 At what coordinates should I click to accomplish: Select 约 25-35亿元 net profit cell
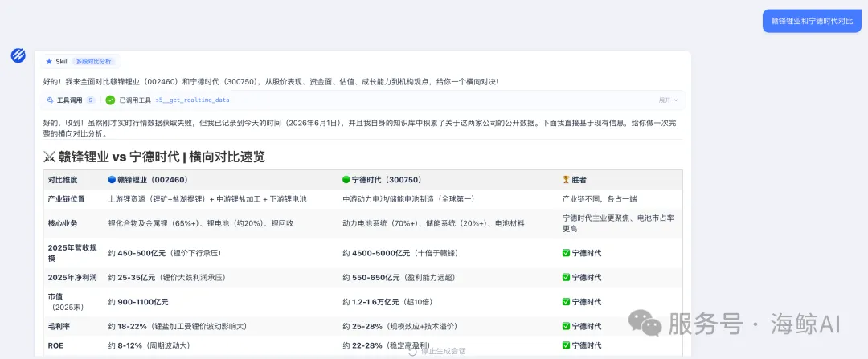167,278
